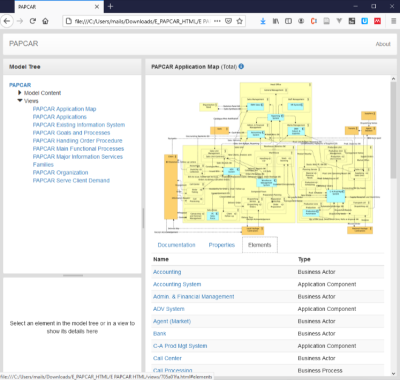This screenshot has height=380, width=400.
Task: Open the ADV System element link
Action: pyautogui.click(x=169, y=309)
